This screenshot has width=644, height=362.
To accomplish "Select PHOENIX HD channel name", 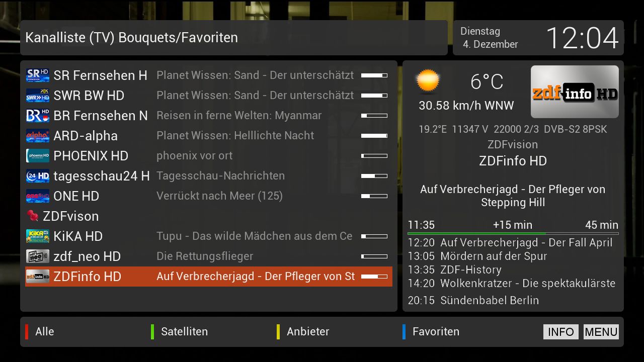I will [x=91, y=156].
